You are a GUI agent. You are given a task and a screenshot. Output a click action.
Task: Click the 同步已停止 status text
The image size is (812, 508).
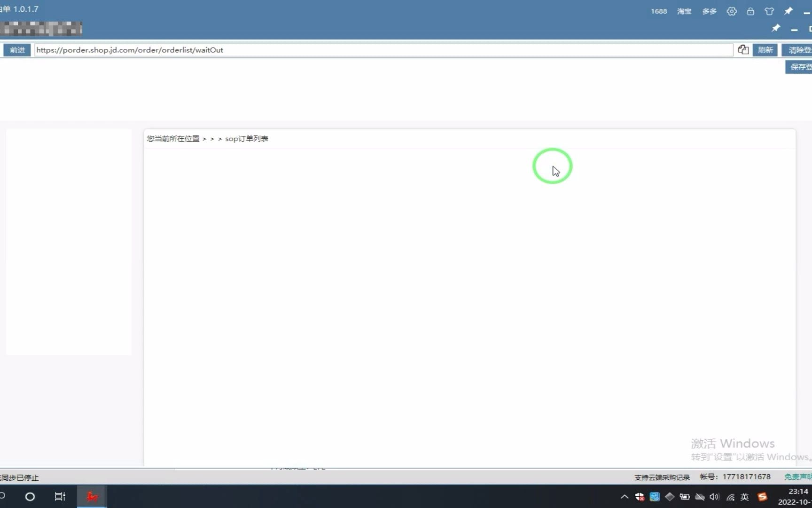(20, 478)
